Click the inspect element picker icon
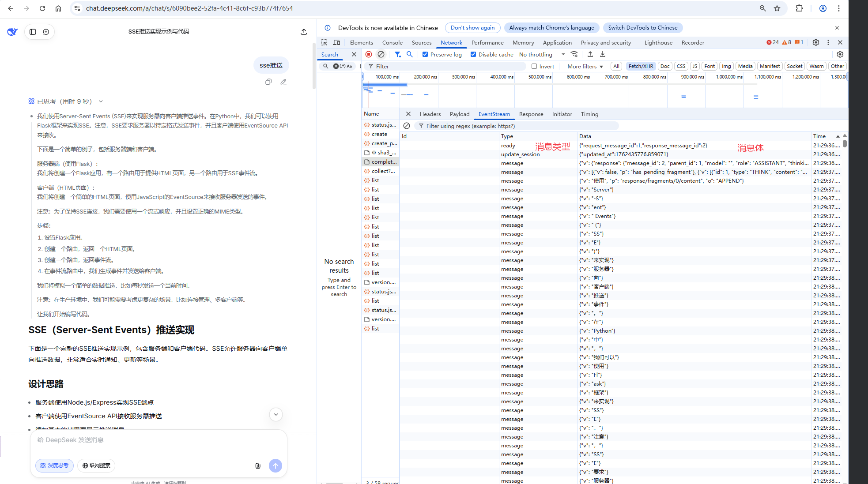Viewport: 868px width, 484px height. click(x=324, y=42)
